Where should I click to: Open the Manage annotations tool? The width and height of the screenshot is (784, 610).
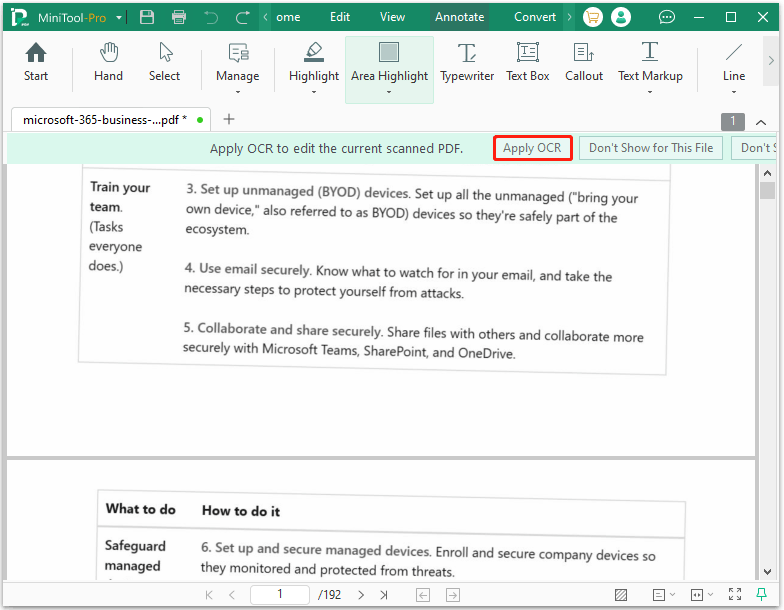pos(238,63)
